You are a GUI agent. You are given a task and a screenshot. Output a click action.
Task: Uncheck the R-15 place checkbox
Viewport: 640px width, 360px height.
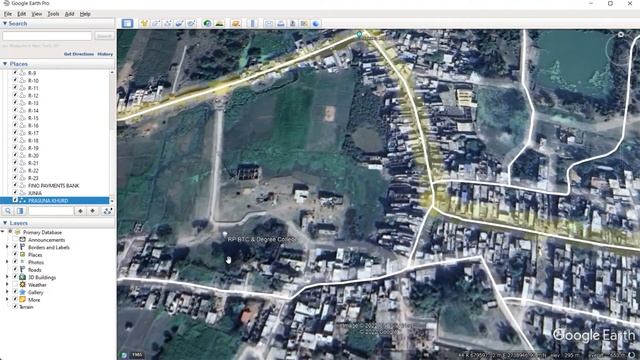[15, 118]
